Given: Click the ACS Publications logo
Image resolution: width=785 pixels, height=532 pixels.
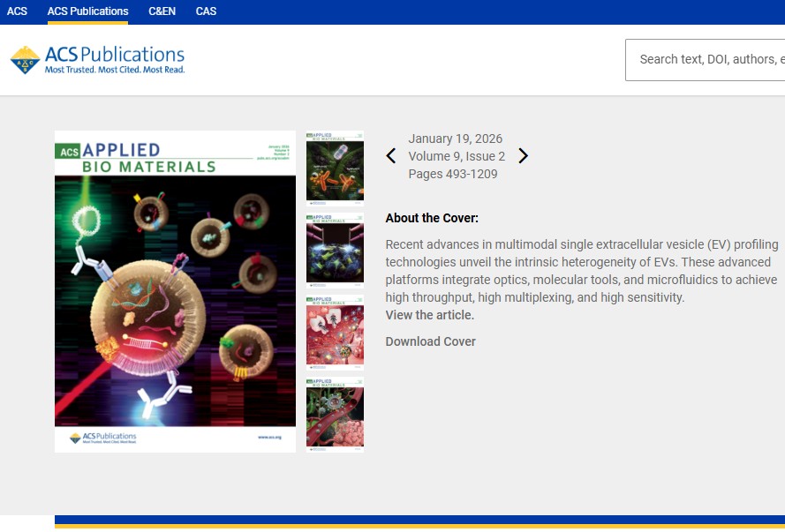Looking at the screenshot, I should coord(98,59).
